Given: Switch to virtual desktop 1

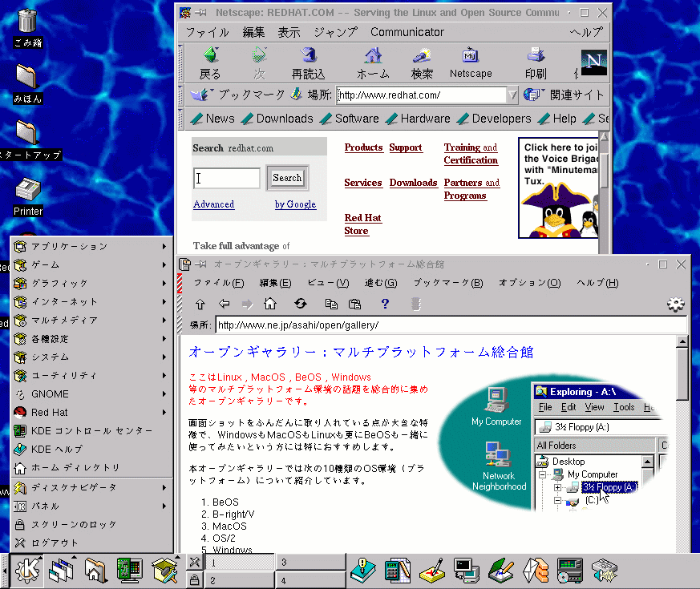Looking at the screenshot, I should point(239,563).
